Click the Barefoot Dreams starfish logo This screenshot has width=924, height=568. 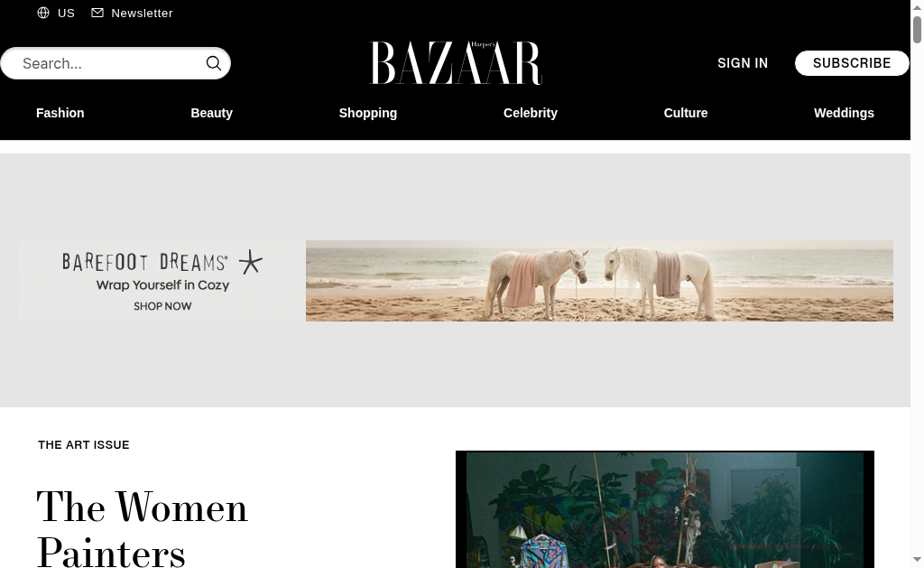click(x=251, y=262)
